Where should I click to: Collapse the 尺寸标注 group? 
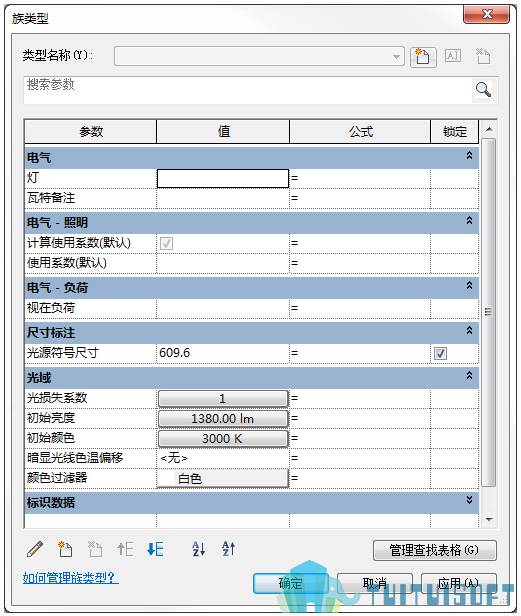469,330
